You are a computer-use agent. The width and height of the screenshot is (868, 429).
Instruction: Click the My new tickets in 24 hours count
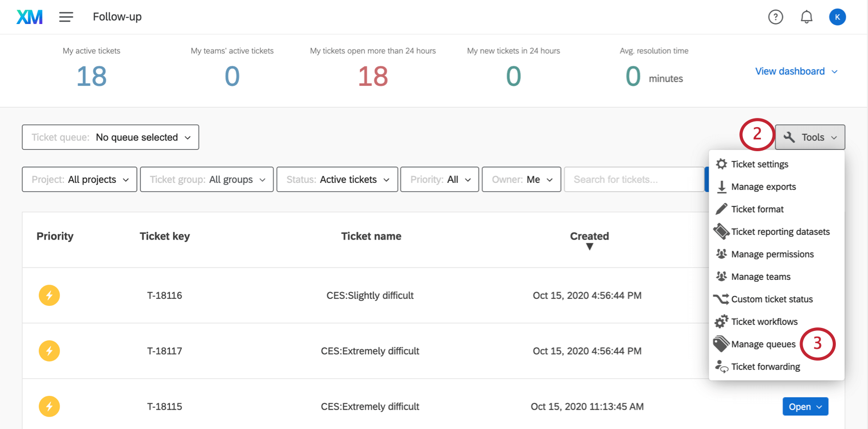coord(514,77)
